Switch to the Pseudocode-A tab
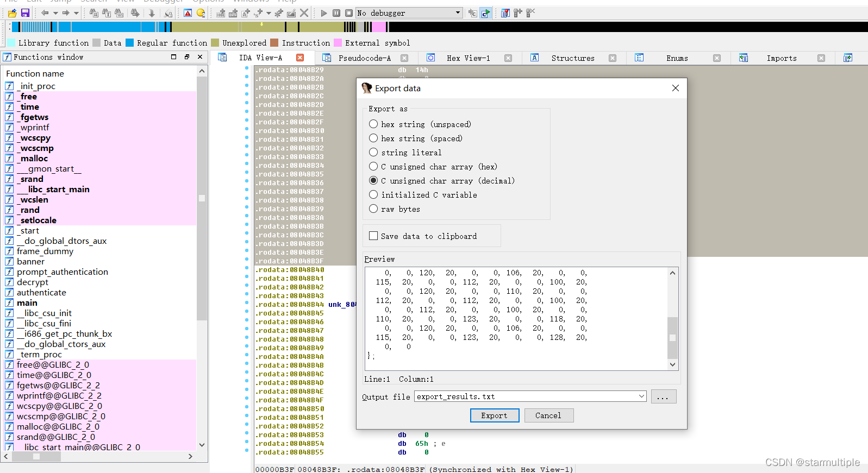Image resolution: width=868 pixels, height=473 pixels. (365, 58)
